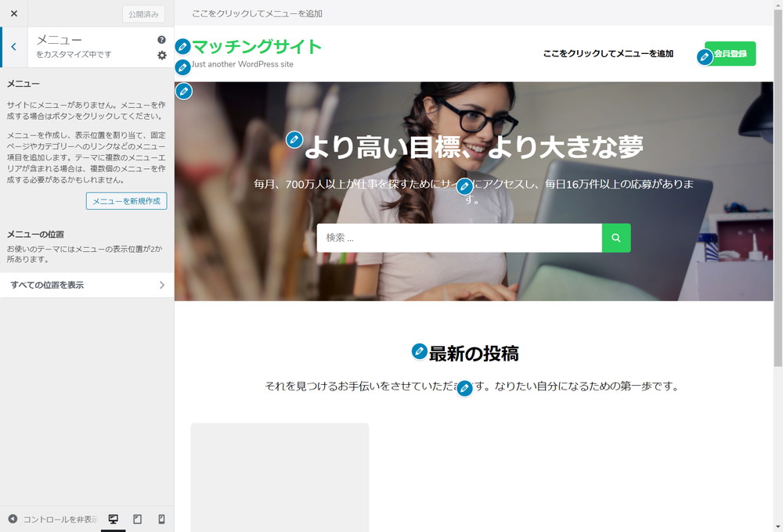Click 最新の投稿 heading text
The width and height of the screenshot is (783, 532).
pyautogui.click(x=474, y=354)
